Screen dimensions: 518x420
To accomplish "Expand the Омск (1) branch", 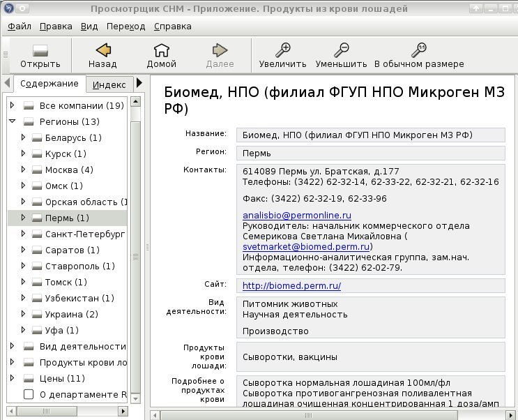I will coord(23,185).
